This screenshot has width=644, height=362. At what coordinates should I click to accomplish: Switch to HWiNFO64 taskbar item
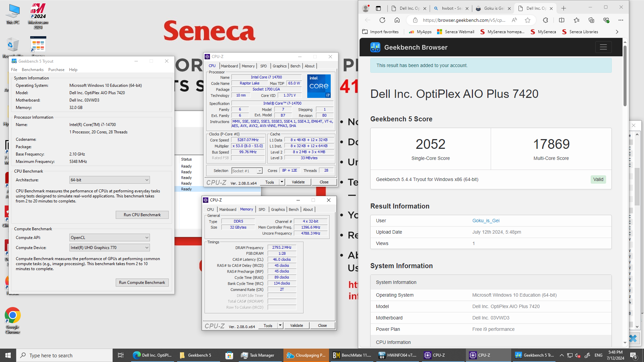point(397,355)
